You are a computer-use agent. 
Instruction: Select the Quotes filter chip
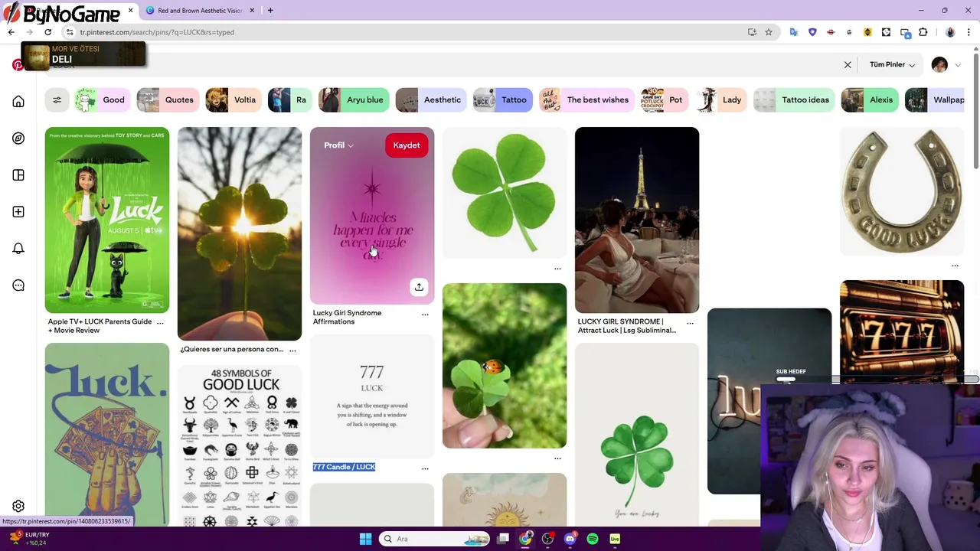tap(167, 100)
